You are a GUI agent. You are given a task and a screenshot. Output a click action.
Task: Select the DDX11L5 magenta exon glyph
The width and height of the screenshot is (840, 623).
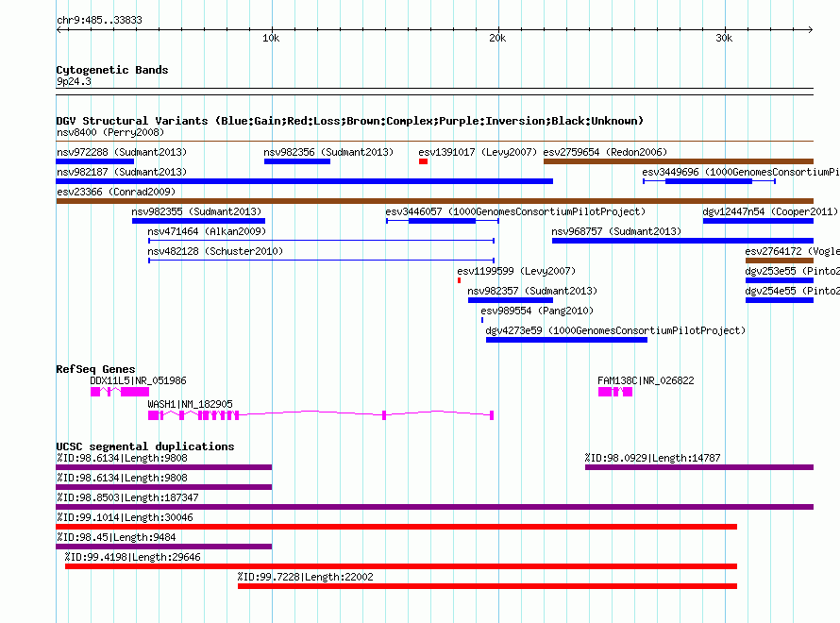point(120,392)
